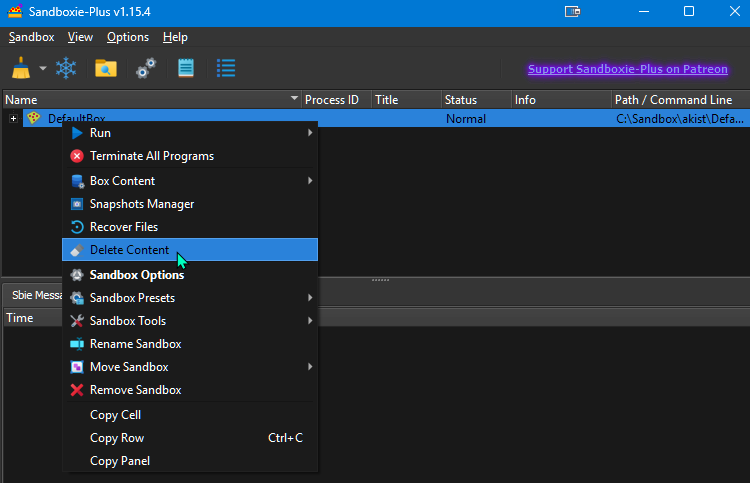Expand the Run submenu arrow

(x=310, y=132)
